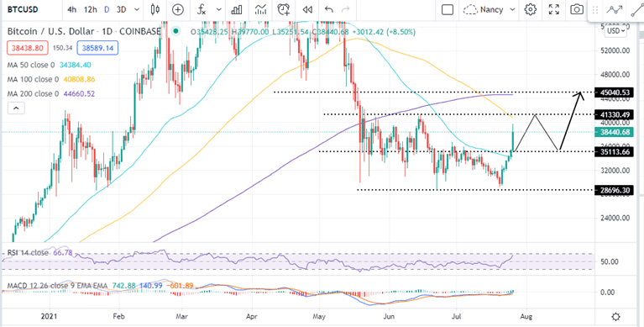644x327 pixels.
Task: Open the fx indicators menu
Action: pyautogui.click(x=202, y=9)
